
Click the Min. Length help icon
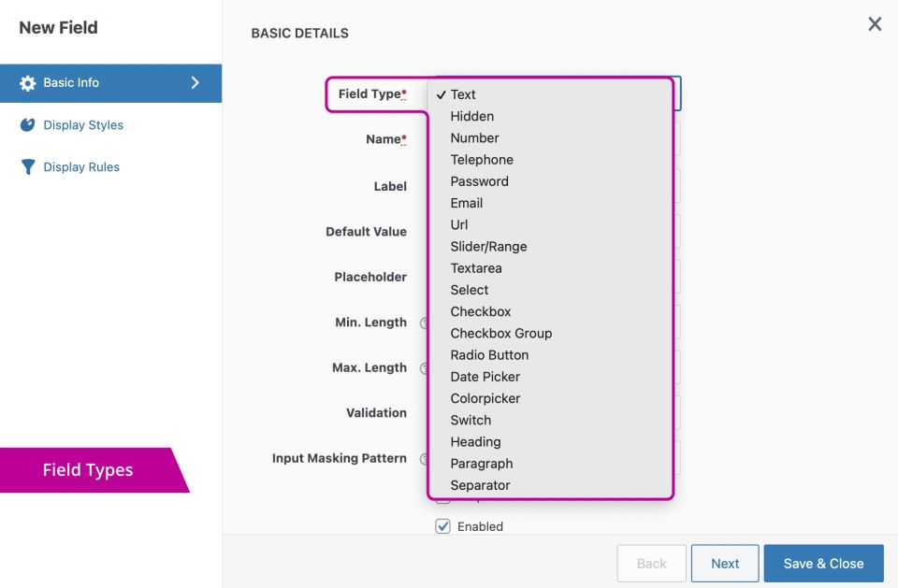424,323
